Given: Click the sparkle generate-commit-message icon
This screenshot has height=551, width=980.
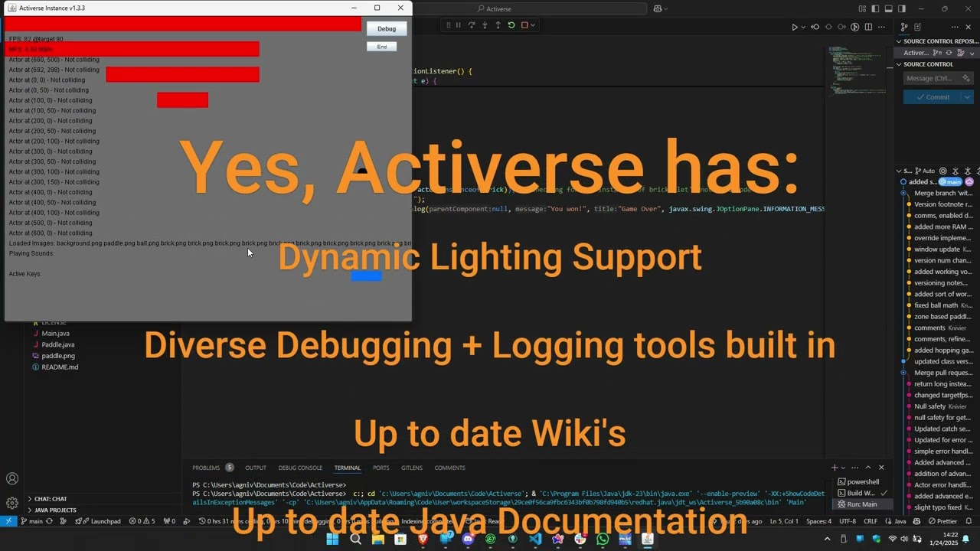Looking at the screenshot, I should [966, 78].
